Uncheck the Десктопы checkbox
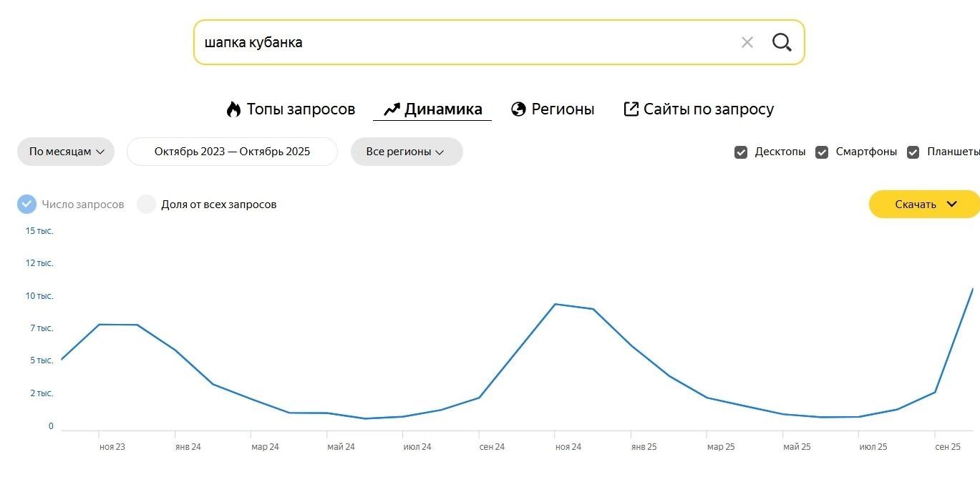980x477 pixels. (x=741, y=152)
